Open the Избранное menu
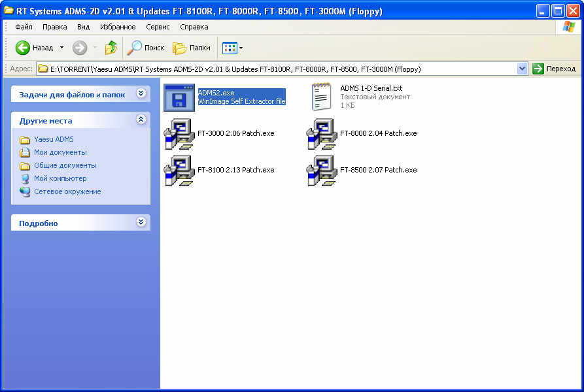584x392 pixels. (118, 27)
